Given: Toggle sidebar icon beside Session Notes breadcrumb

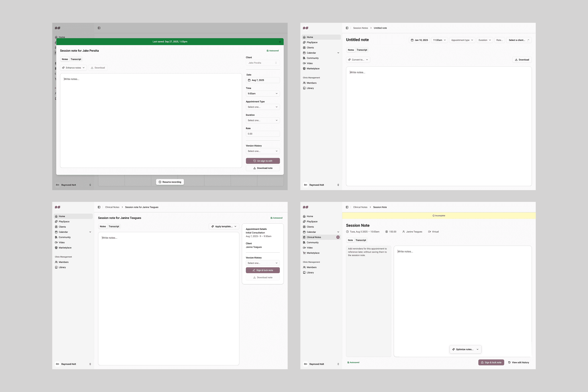Looking at the screenshot, I should 347,28.
